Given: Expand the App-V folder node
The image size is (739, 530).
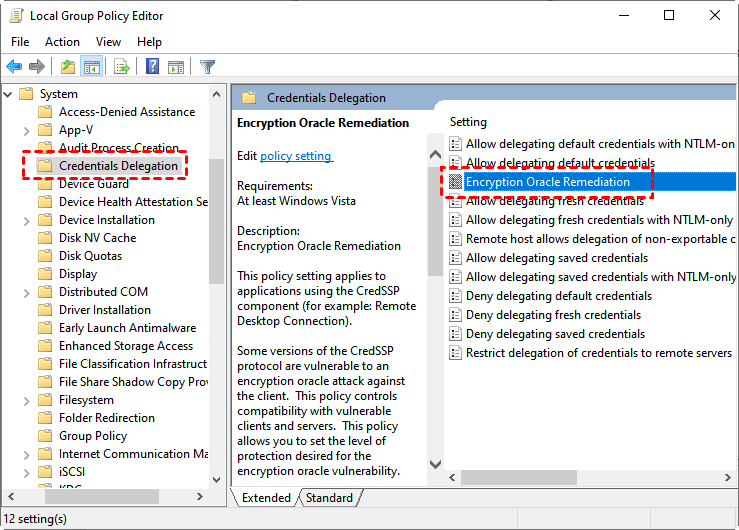Looking at the screenshot, I should pyautogui.click(x=26, y=130).
